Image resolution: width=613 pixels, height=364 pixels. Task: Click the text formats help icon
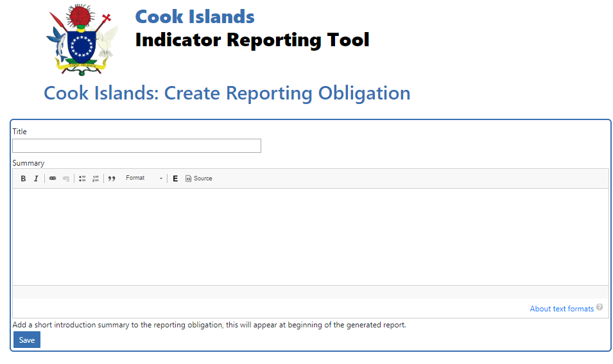point(600,308)
